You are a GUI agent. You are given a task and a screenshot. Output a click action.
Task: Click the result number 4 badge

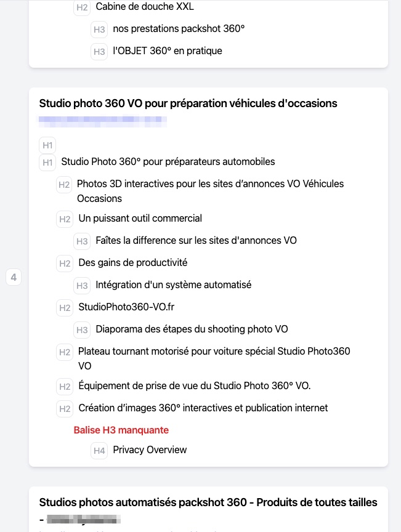(14, 278)
